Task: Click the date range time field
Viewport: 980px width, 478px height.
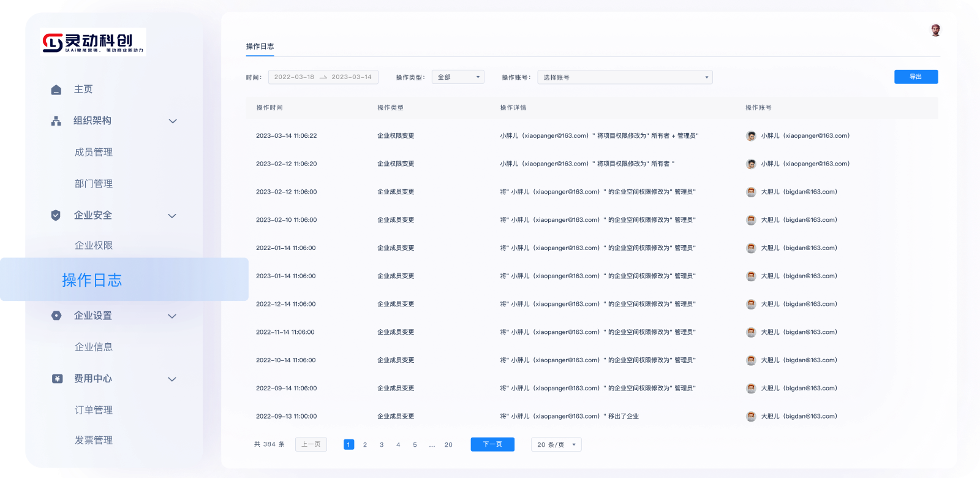Action: coord(323,77)
